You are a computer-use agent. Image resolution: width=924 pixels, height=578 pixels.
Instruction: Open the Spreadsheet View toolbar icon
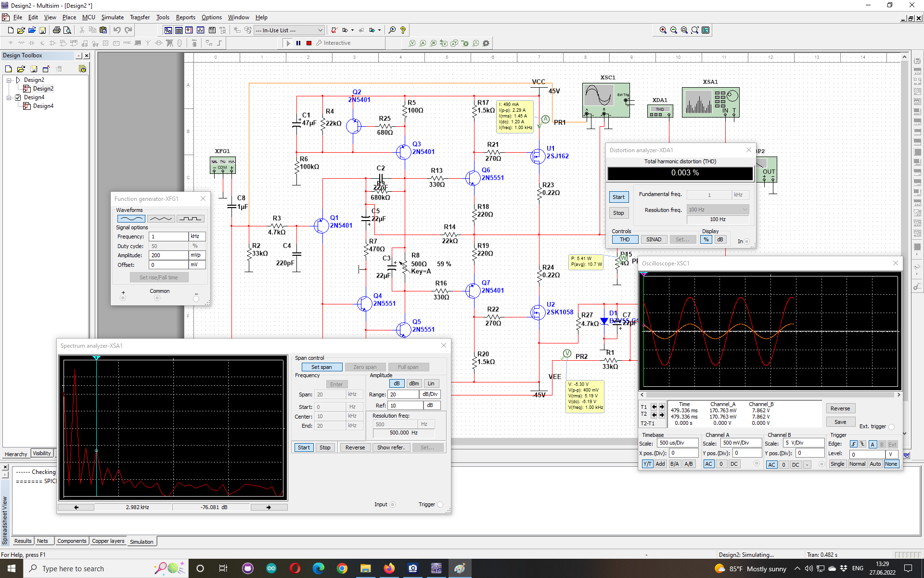[179, 30]
